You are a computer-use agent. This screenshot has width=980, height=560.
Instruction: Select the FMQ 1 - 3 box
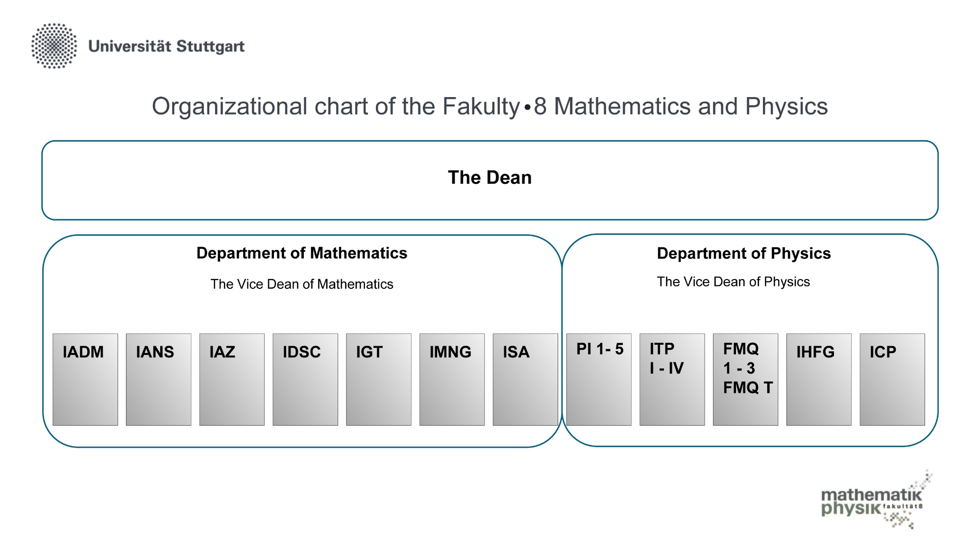(x=745, y=380)
